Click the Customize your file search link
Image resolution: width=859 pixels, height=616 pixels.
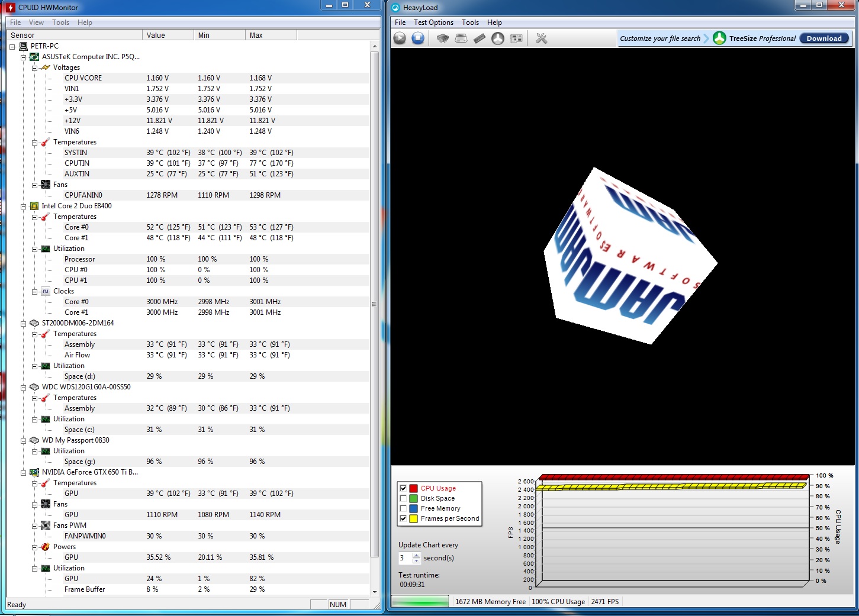(x=660, y=38)
